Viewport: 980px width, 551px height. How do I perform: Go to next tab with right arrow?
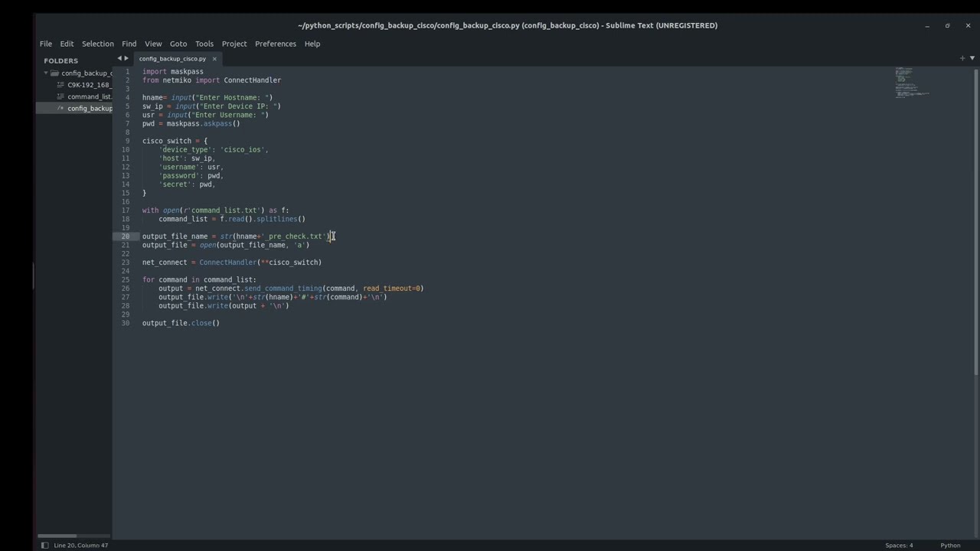coord(127,58)
